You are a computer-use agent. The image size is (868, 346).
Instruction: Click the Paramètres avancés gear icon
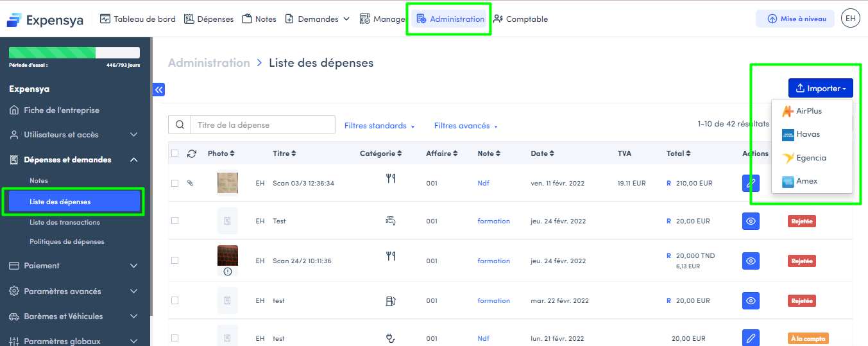click(x=14, y=291)
